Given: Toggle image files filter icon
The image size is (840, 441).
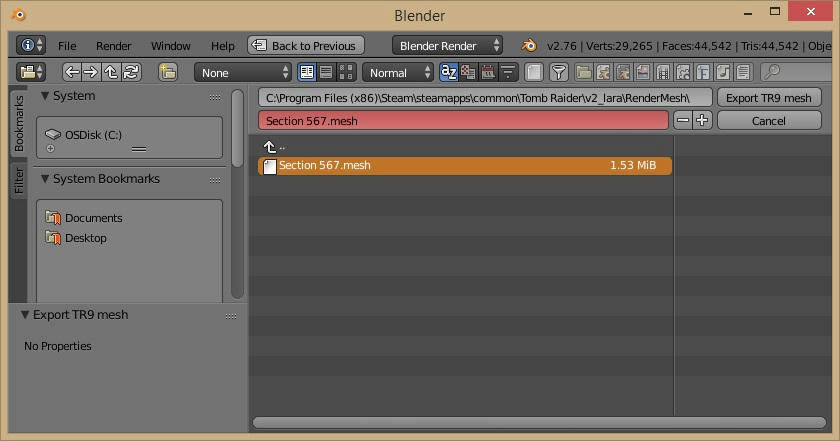Looking at the screenshot, I should coord(643,72).
